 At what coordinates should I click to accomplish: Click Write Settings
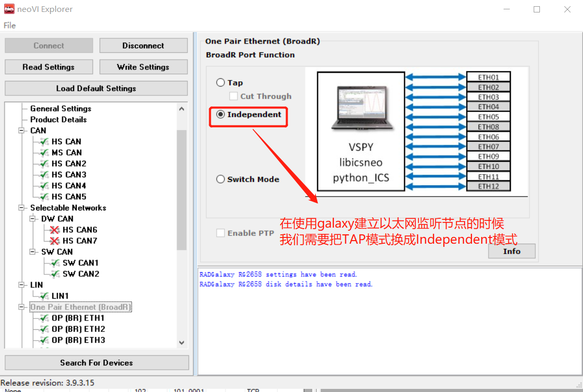(x=143, y=67)
